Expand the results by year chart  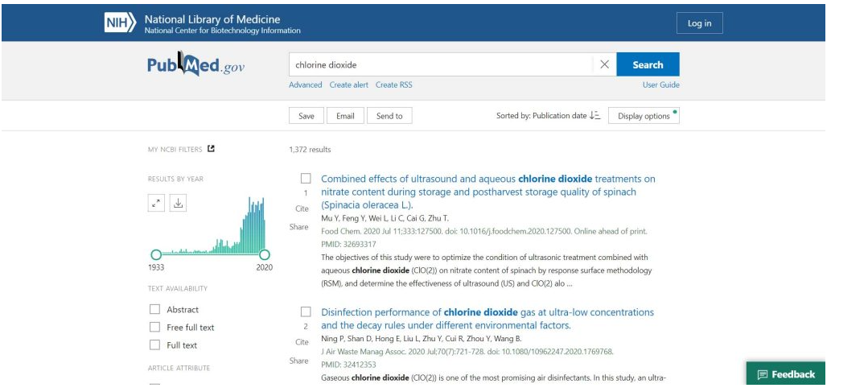coord(156,204)
